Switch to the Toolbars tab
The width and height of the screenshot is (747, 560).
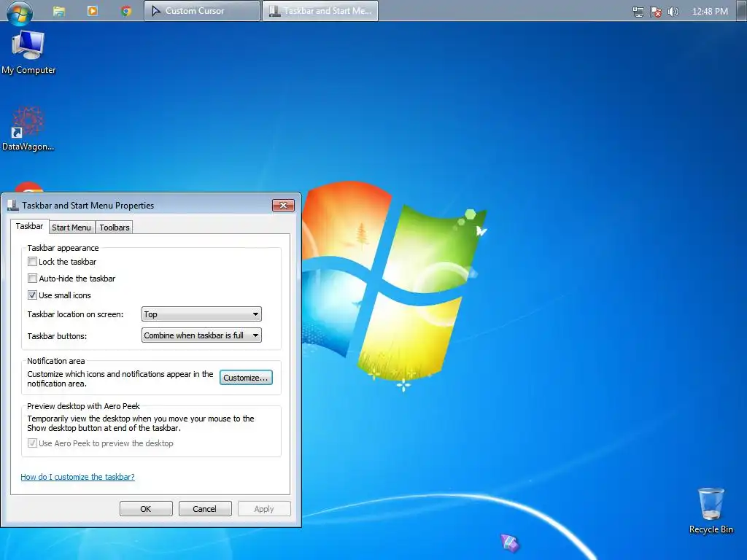[115, 227]
